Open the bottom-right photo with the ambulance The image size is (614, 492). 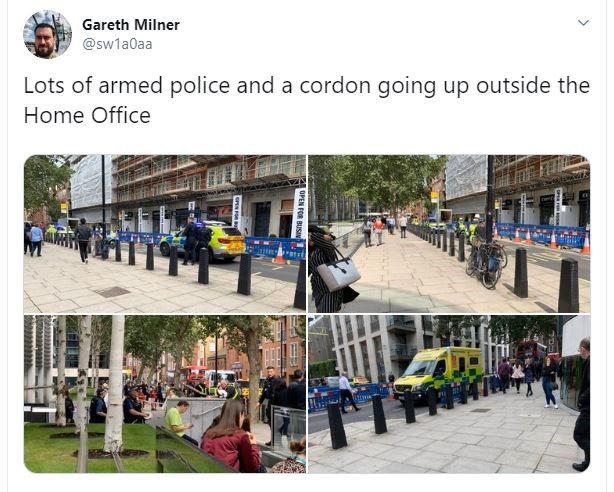(449, 394)
